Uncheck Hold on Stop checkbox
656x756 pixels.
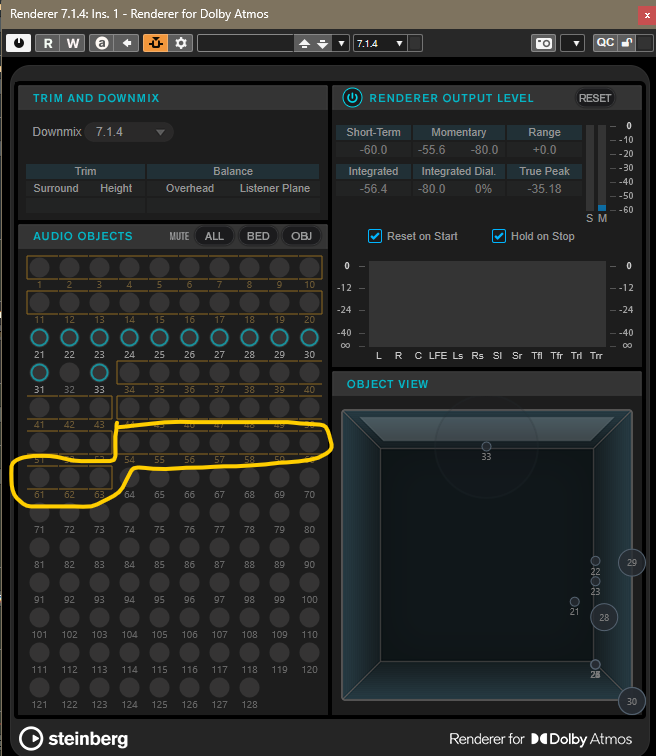pos(498,236)
